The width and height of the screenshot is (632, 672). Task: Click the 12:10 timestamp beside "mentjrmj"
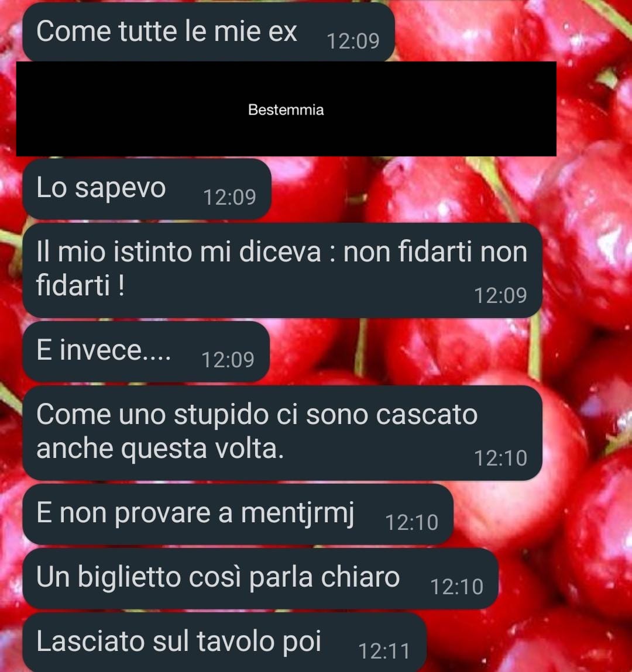411,523
